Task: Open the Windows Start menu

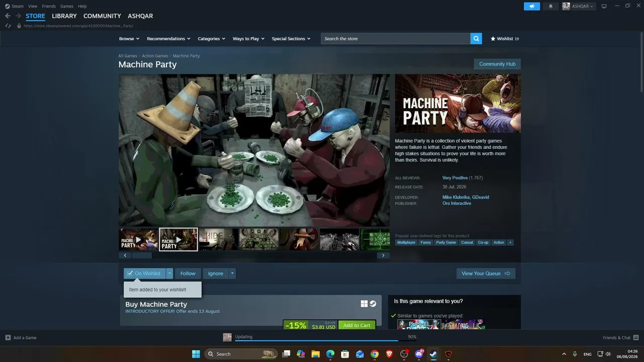Action: pos(196,354)
